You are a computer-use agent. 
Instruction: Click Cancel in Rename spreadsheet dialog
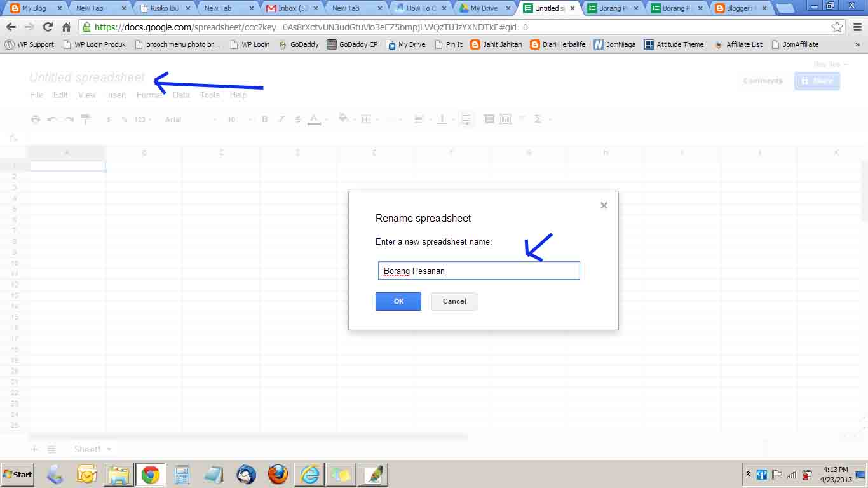[454, 301]
